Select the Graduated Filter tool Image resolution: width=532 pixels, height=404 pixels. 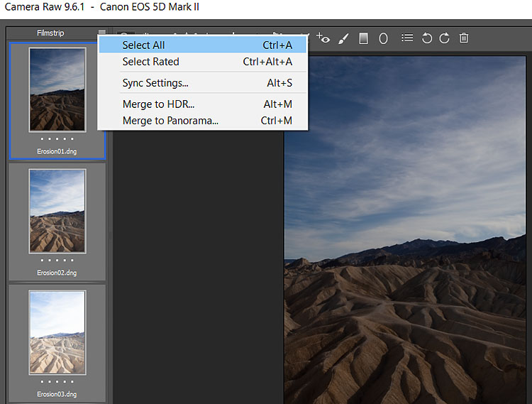pyautogui.click(x=363, y=38)
